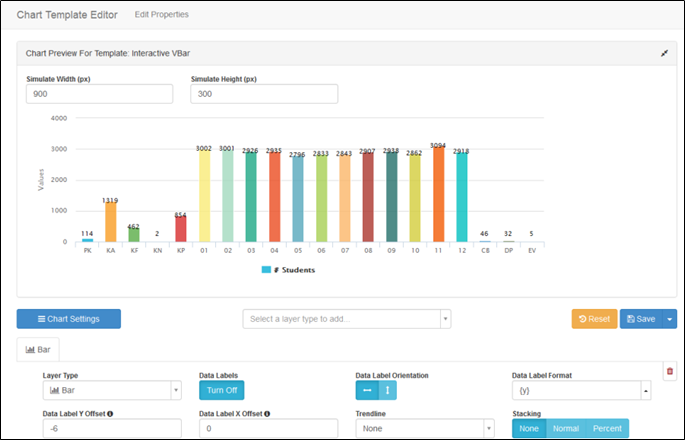Turn off data labels

221,391
